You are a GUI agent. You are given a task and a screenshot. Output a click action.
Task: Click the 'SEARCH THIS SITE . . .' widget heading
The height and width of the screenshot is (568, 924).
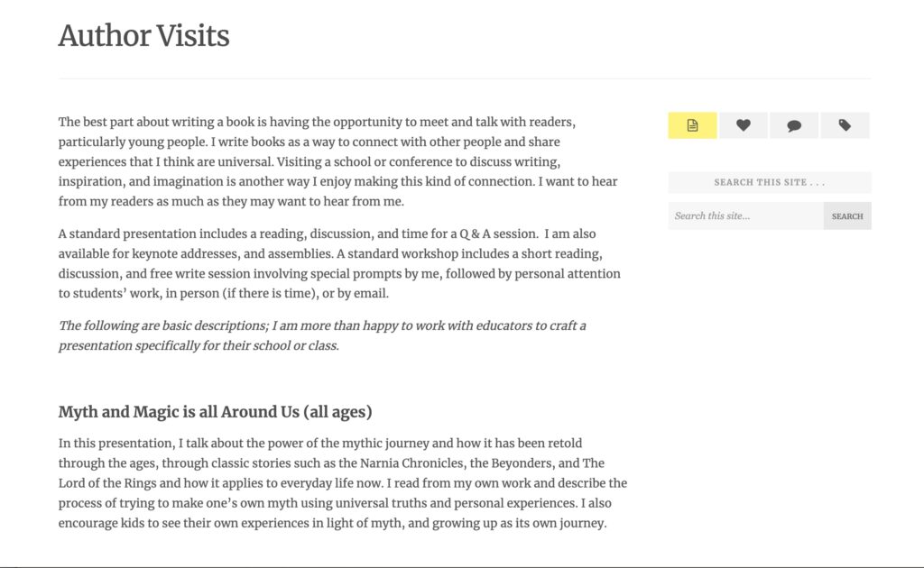[x=770, y=182]
